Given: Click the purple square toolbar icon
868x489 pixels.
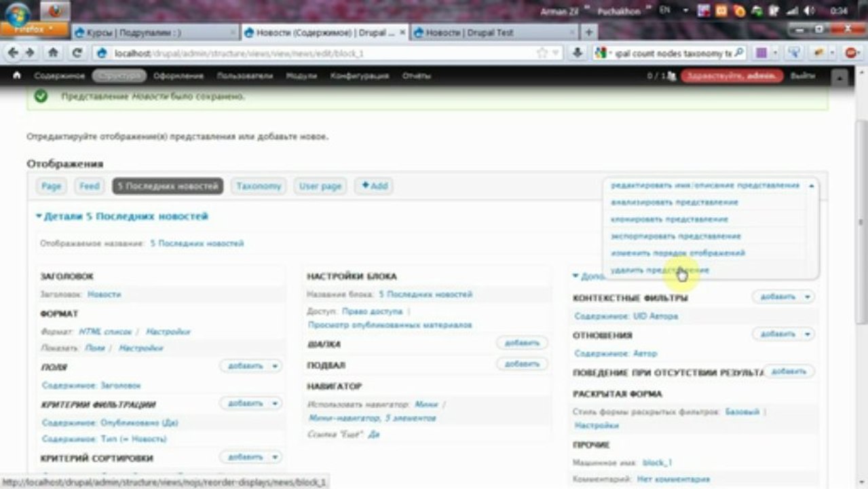Looking at the screenshot, I should click(x=762, y=52).
